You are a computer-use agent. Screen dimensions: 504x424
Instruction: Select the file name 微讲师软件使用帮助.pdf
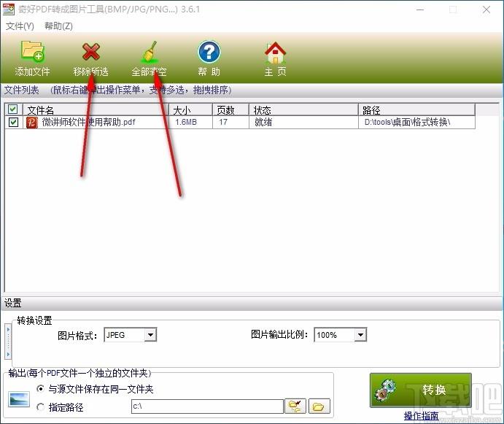tap(89, 123)
